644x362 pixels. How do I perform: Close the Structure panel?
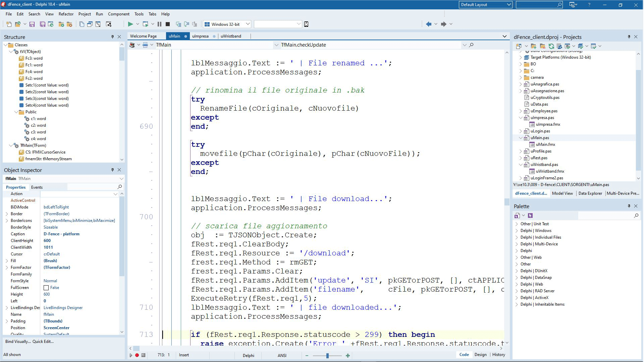coord(119,37)
